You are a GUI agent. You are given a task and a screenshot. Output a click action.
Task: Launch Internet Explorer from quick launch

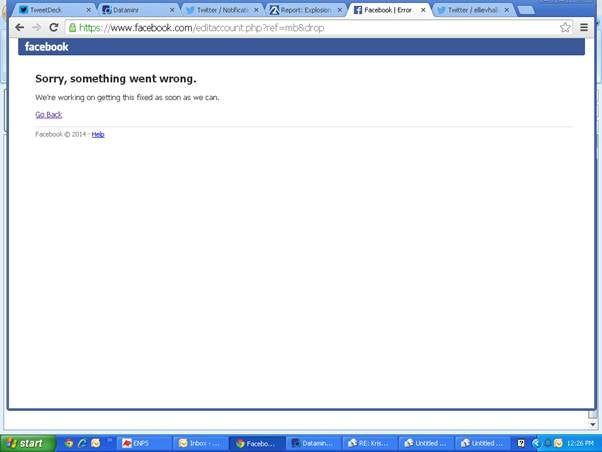click(82, 443)
